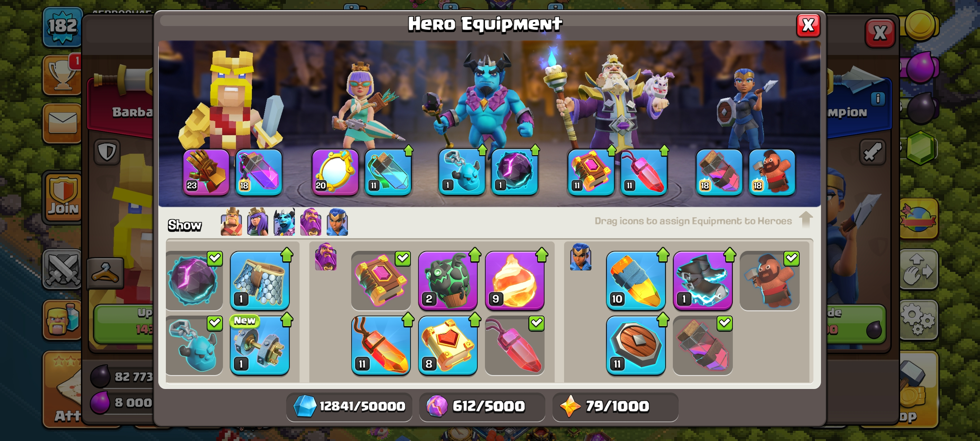The width and height of the screenshot is (980, 441).
Task: Select the level 23 Spiky Gauntlet equipment
Action: (206, 172)
